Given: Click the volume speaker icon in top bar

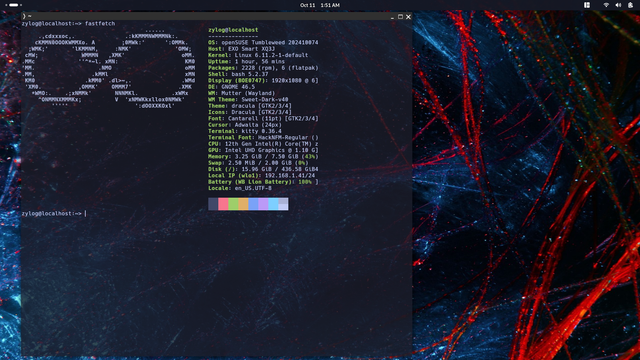Looking at the screenshot, I should click(x=618, y=5).
